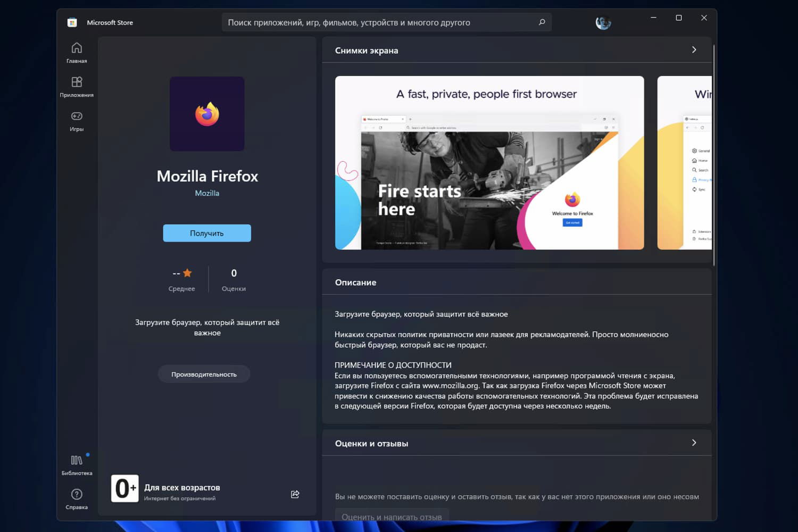
Task: Expand the Снимки экрана section chevron
Action: pos(694,49)
